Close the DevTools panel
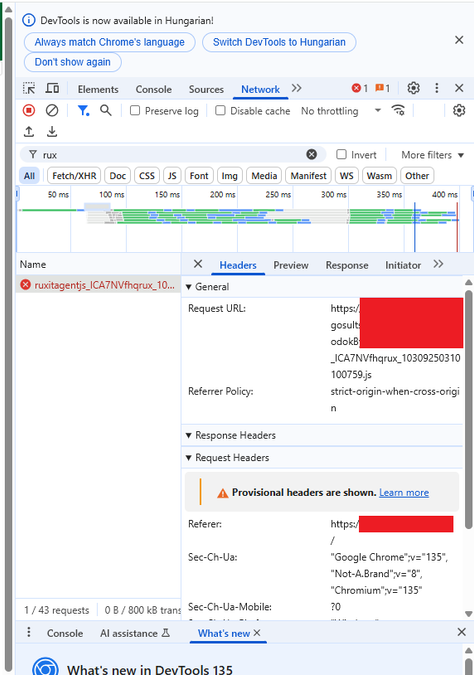This screenshot has height=675, width=474. coord(459,88)
